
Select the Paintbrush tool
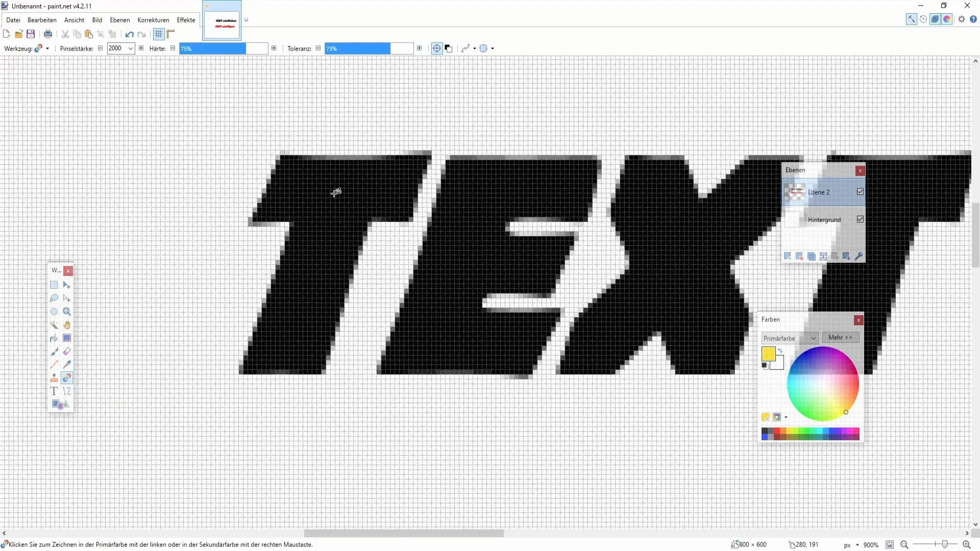[54, 351]
